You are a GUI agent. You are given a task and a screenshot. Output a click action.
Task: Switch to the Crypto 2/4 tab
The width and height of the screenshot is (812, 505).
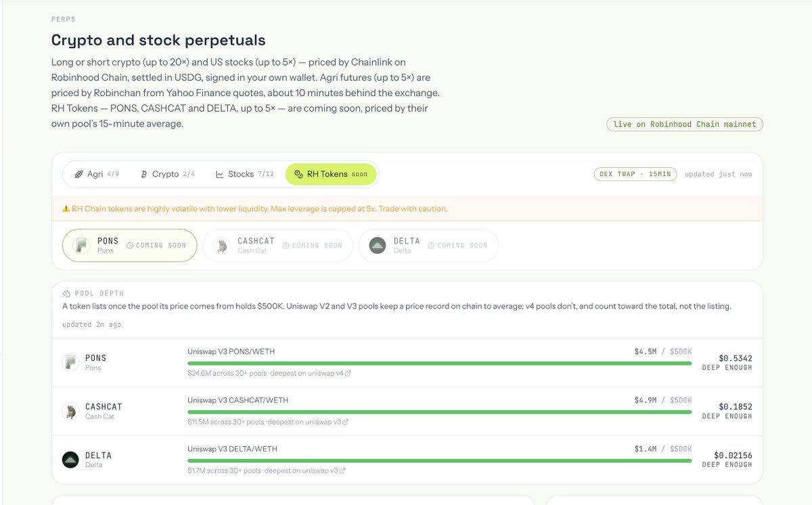coord(168,174)
